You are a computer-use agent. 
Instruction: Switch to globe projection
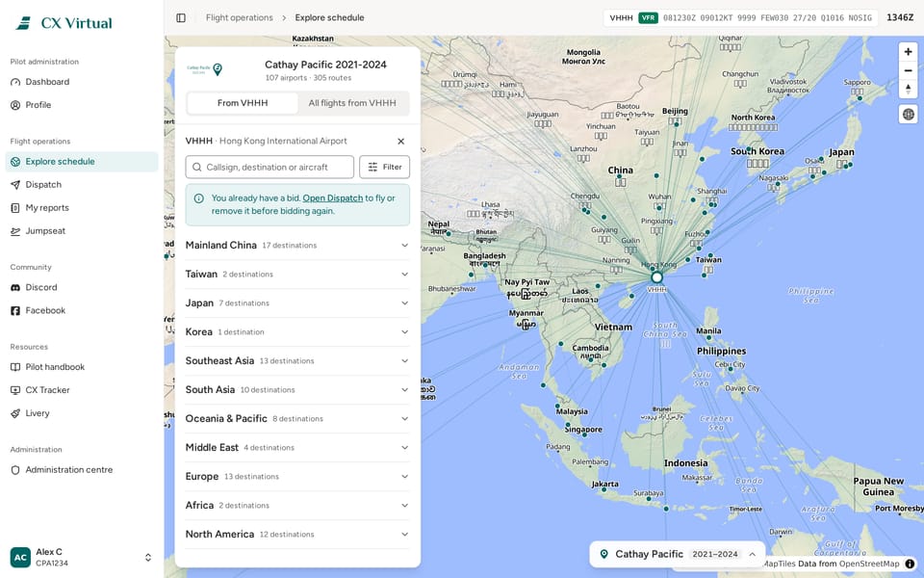908,115
